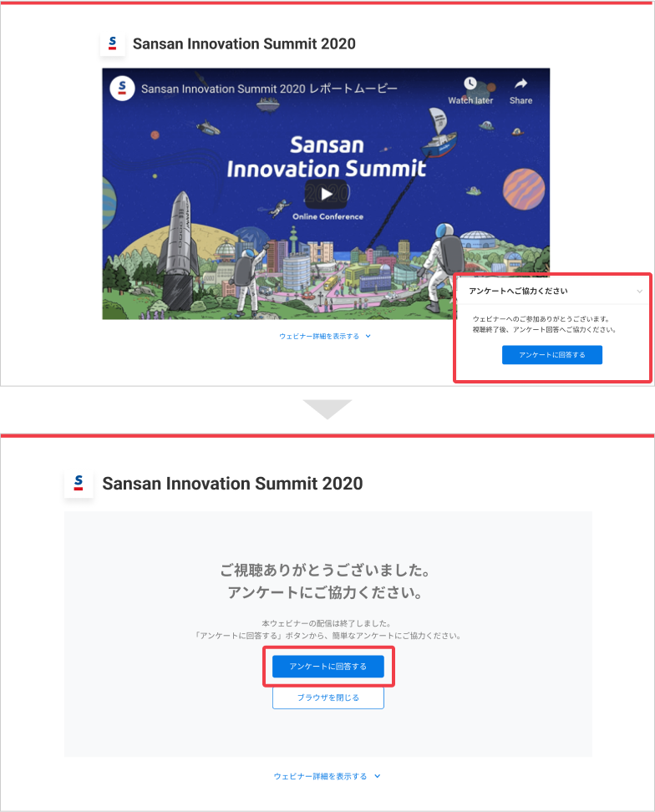
Task: Click the Sansan logo beside top page title
Action: coord(112,44)
